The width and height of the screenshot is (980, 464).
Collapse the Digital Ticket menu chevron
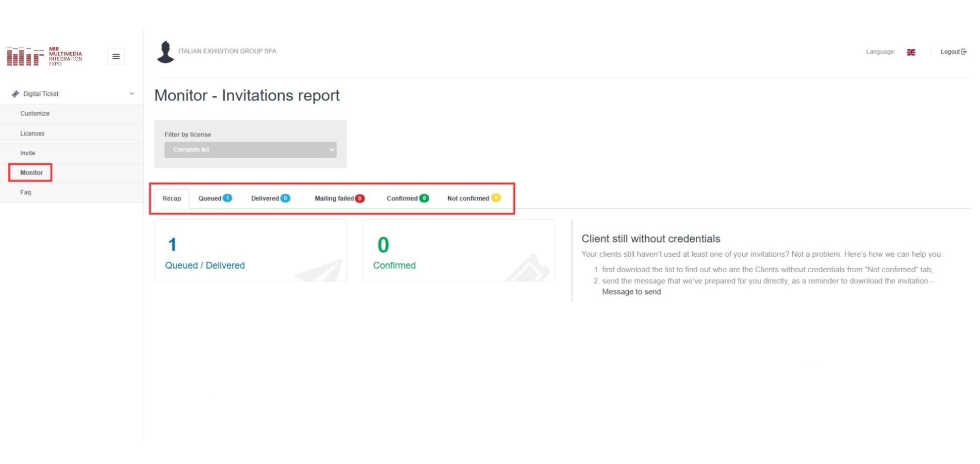click(x=132, y=94)
